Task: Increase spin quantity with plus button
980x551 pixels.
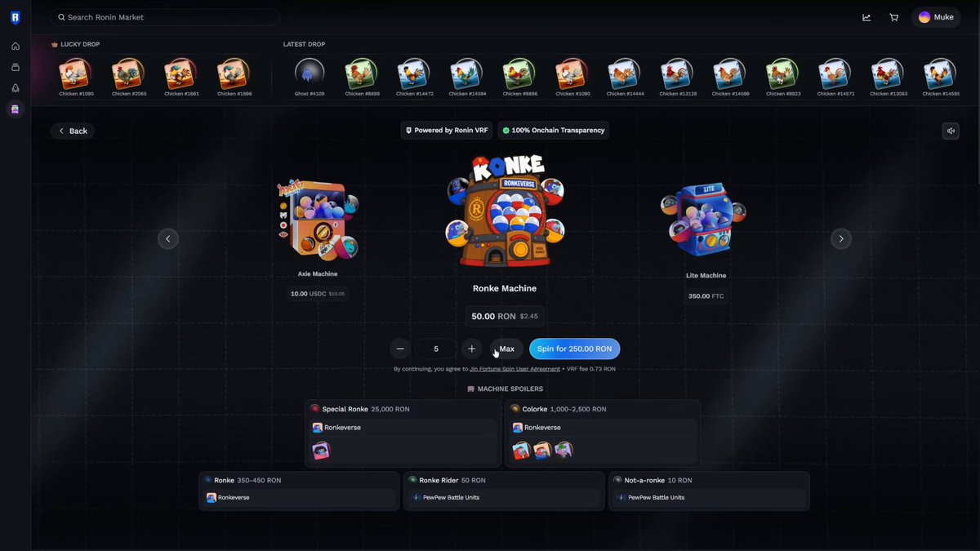Action: 471,349
